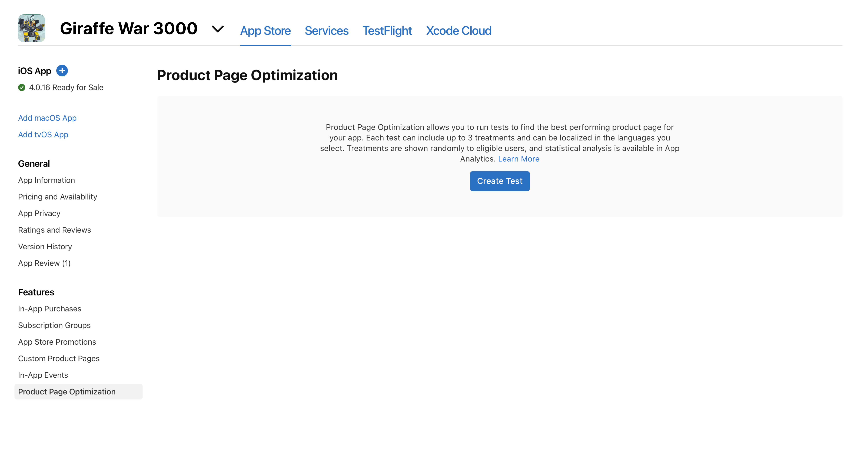Click the General section heading
868x450 pixels.
(x=34, y=164)
